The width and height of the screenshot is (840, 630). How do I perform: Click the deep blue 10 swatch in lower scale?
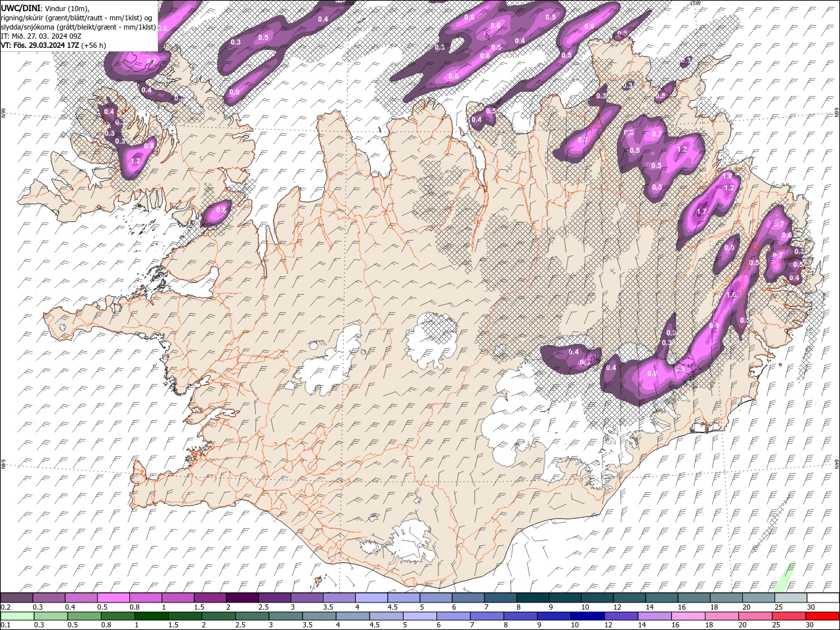pyautogui.click(x=587, y=616)
